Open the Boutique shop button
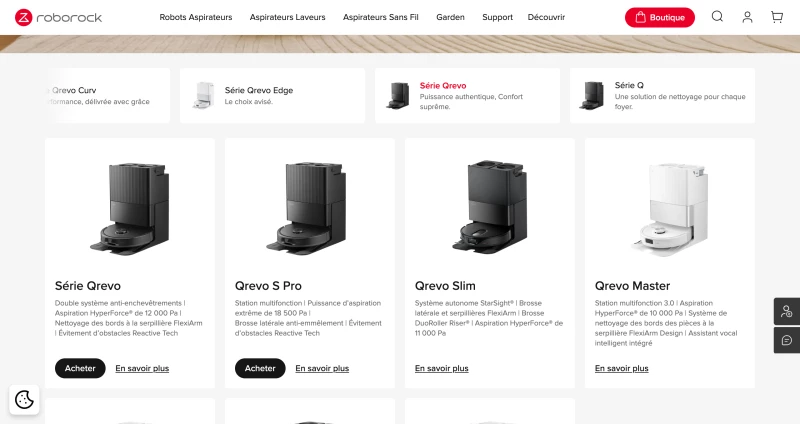 click(660, 17)
